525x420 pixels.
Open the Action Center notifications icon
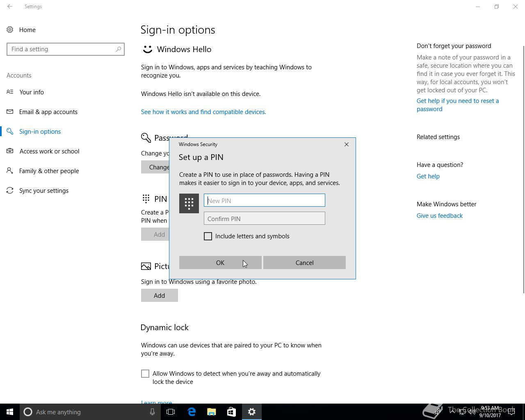coord(512,412)
